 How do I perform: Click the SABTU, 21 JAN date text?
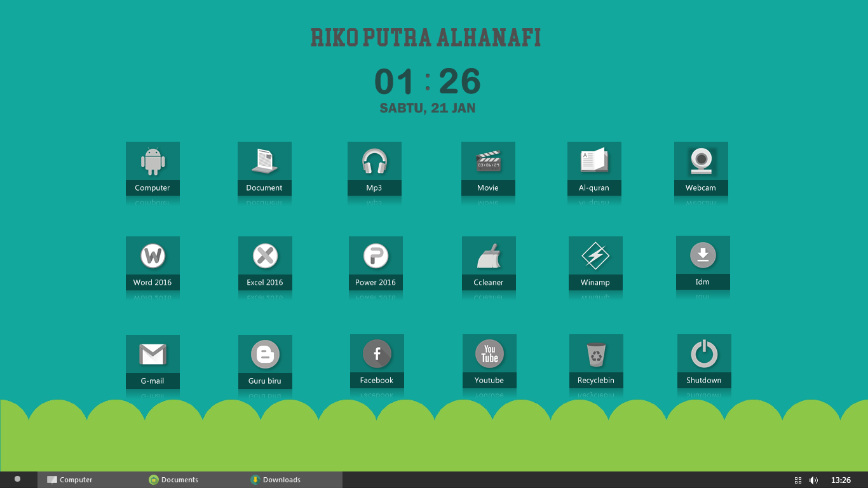428,108
